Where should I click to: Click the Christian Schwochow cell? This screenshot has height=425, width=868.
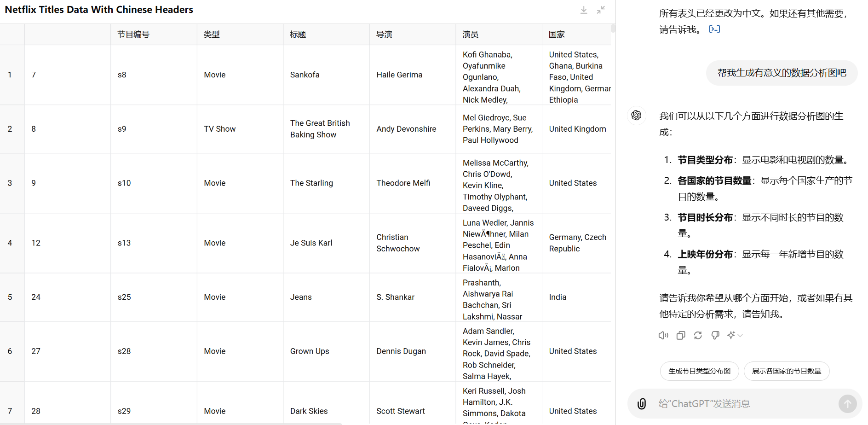[413, 243]
